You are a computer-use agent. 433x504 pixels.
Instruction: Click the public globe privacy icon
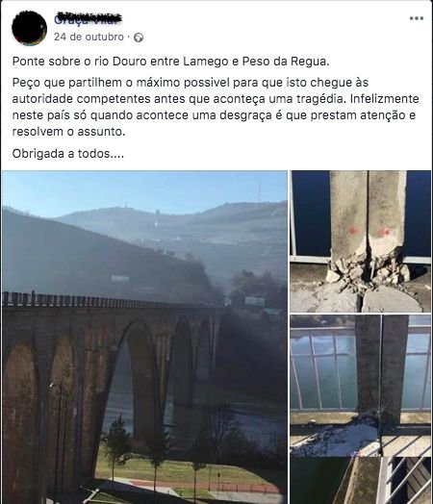(x=139, y=38)
